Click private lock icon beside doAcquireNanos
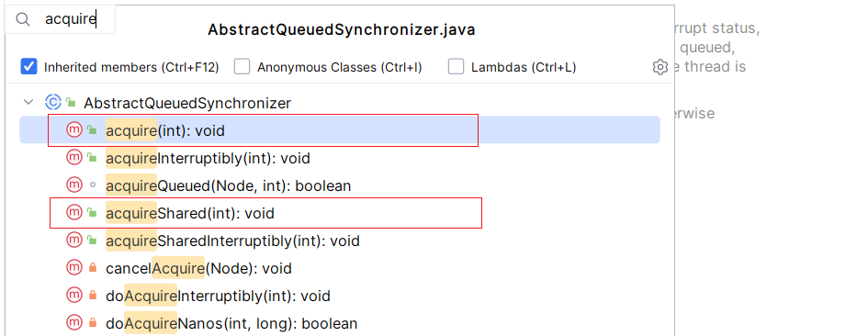Image resolution: width=868 pixels, height=336 pixels. (x=93, y=323)
